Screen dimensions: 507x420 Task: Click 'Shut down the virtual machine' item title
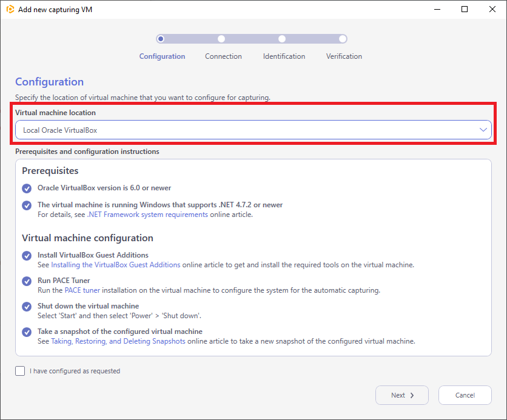[x=89, y=306]
